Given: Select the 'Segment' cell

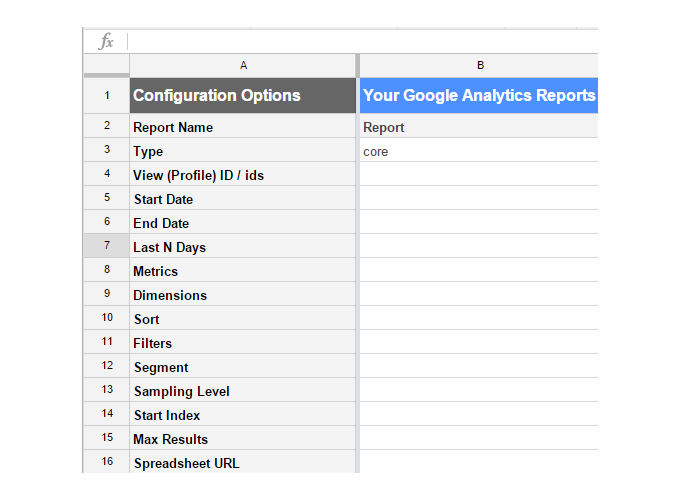Looking at the screenshot, I should click(243, 366).
